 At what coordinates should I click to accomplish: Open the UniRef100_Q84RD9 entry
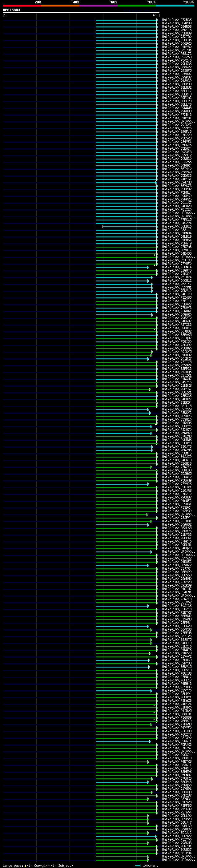coord(177,23)
